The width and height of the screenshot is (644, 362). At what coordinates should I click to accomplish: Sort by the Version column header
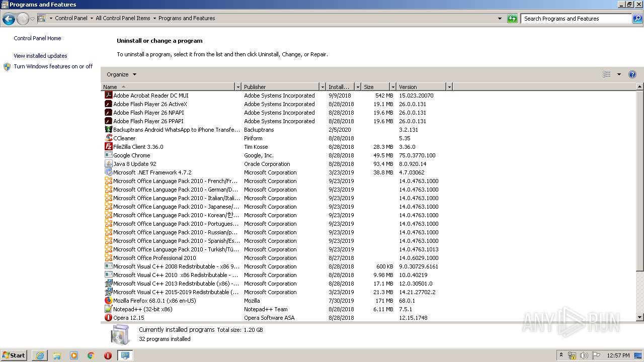pos(421,87)
